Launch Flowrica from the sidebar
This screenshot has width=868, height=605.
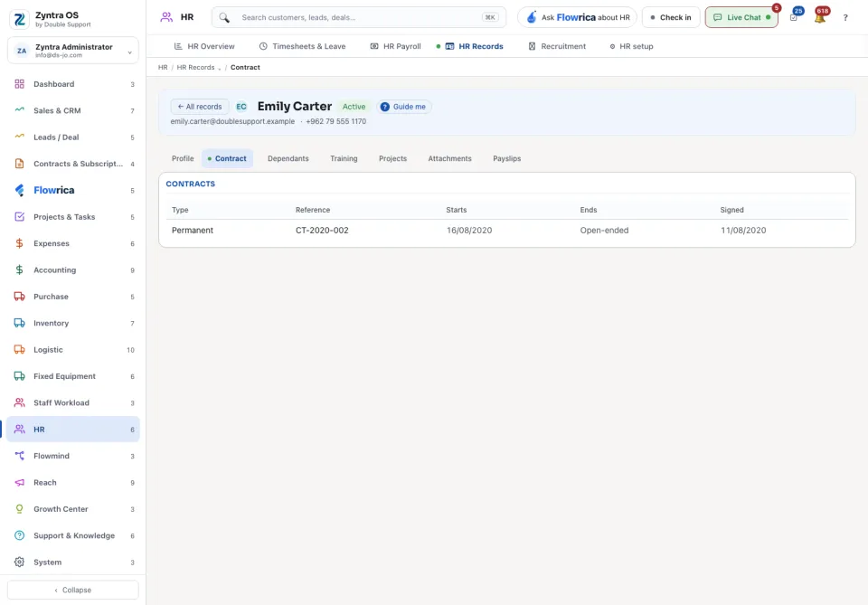point(73,190)
